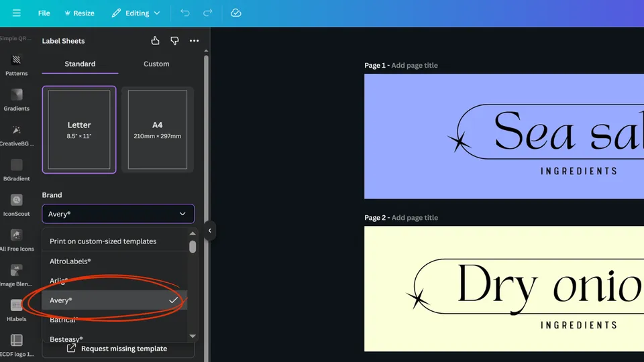This screenshot has height=362, width=644.
Task: Give Label Sheets a thumbs up
Action: (155, 41)
